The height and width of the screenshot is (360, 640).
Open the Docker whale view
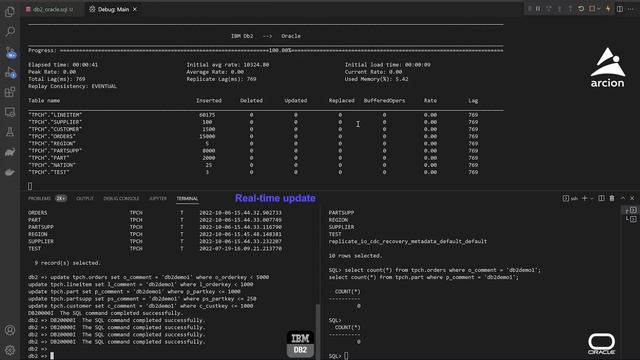coord(10,172)
